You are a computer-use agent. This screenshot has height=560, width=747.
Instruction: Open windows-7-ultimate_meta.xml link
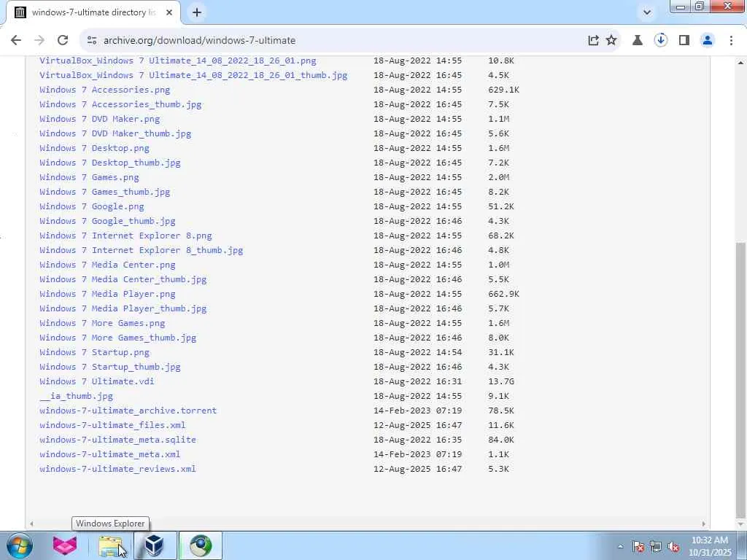[x=110, y=454]
